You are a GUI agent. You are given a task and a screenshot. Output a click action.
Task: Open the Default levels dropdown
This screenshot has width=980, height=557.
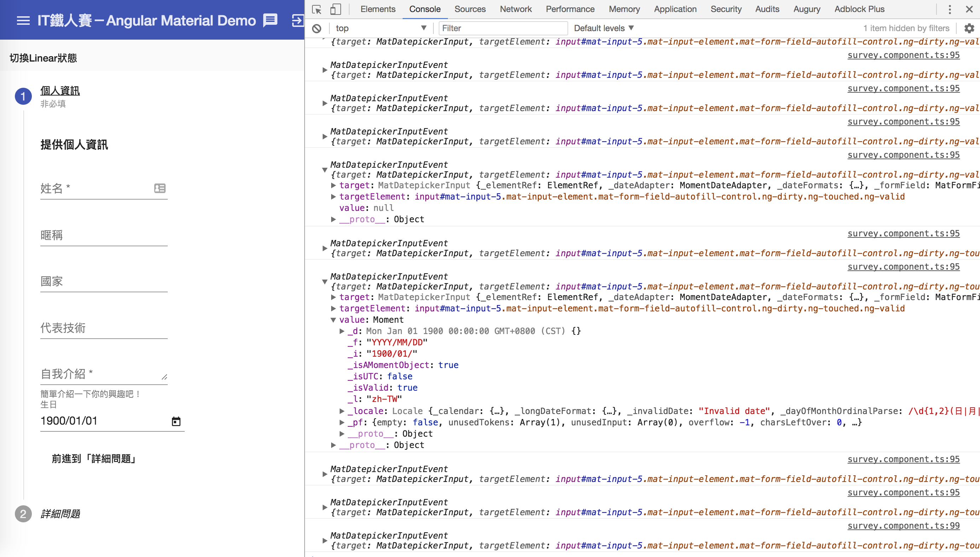(x=604, y=28)
